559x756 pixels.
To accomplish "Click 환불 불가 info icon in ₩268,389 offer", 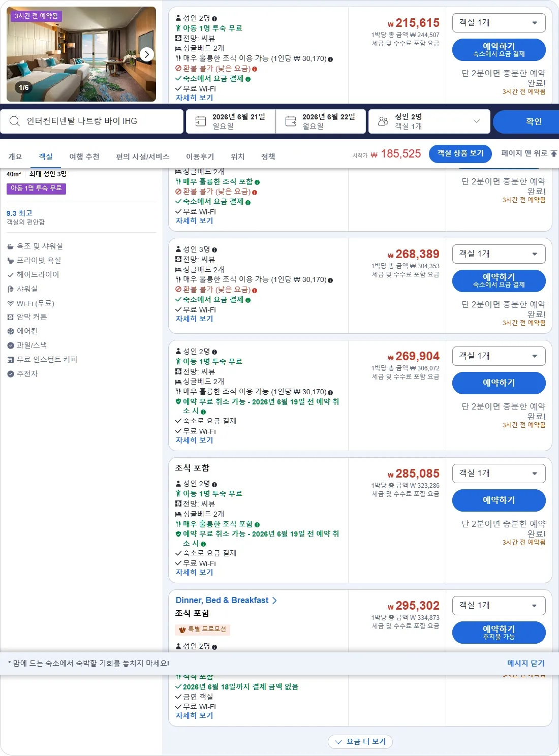I will pyautogui.click(x=255, y=291).
